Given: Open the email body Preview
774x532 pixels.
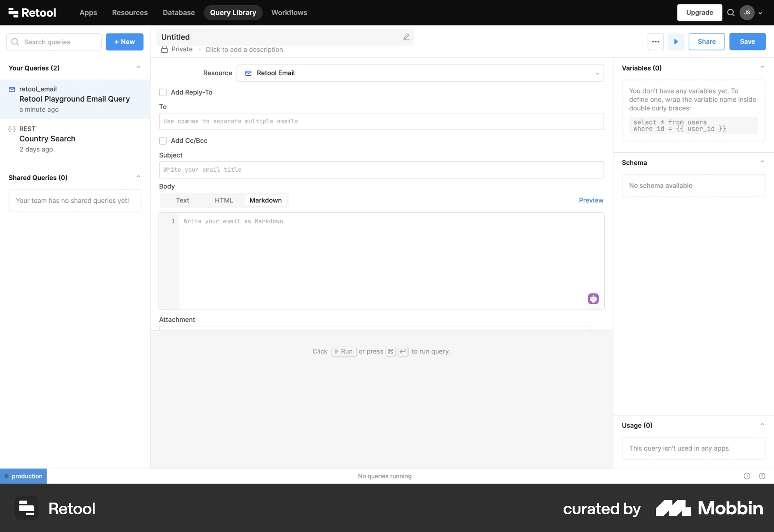Looking at the screenshot, I should (591, 200).
